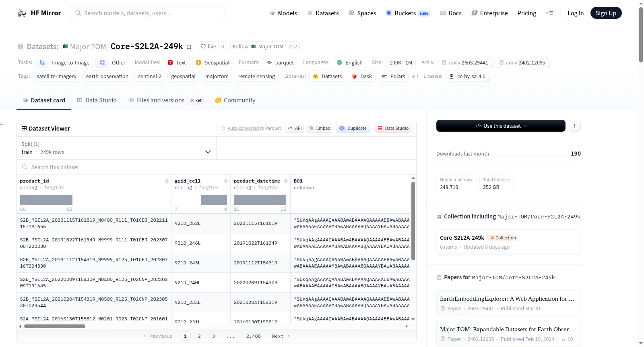
Task: Click the product_id lengths histogram bar
Action: (46, 200)
